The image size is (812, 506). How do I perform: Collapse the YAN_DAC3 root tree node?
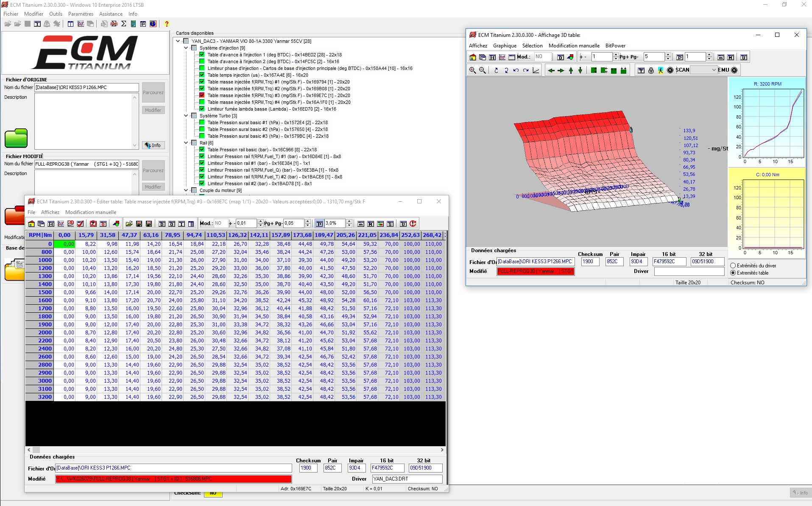click(178, 41)
